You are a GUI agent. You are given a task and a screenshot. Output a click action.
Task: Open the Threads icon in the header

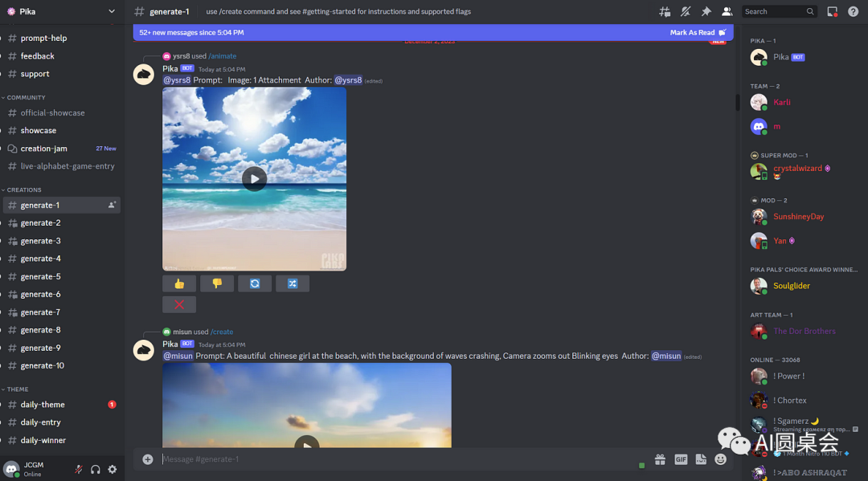point(665,12)
